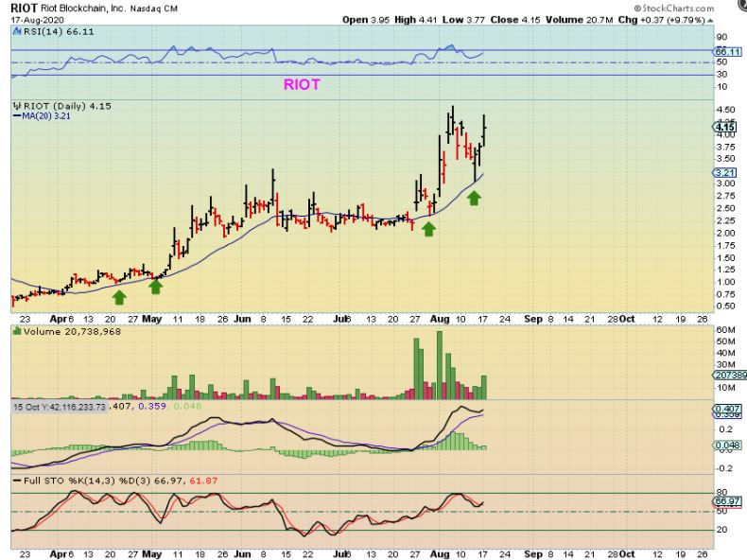Click the 0.407 MACD tag on the right axis

coord(727,409)
